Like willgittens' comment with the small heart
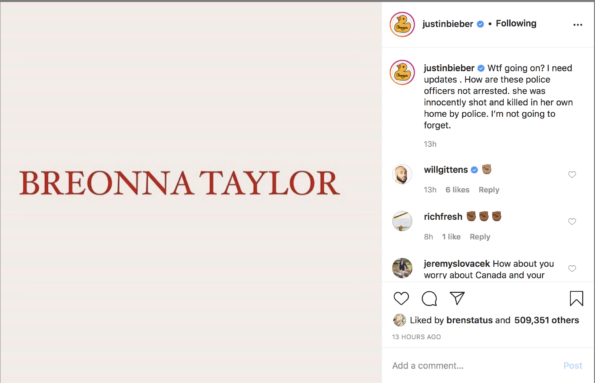Image resolution: width=595 pixels, height=383 pixels. point(572,174)
